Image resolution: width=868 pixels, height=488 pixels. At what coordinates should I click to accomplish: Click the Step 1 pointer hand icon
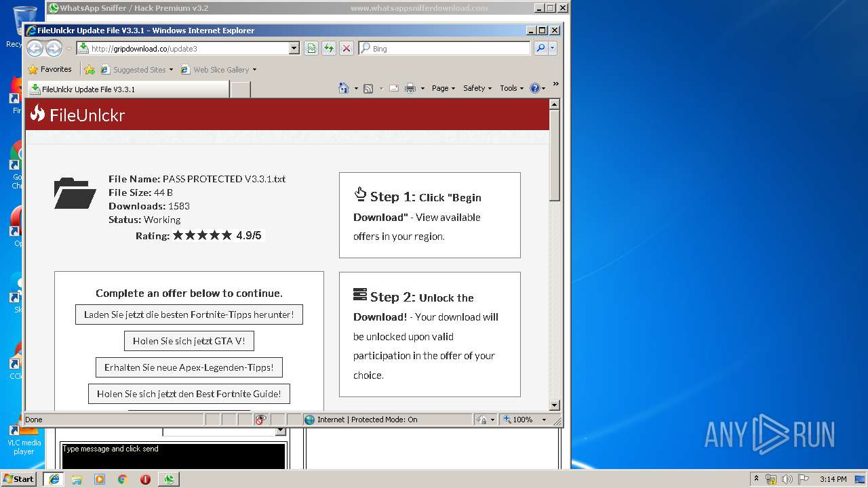[360, 195]
